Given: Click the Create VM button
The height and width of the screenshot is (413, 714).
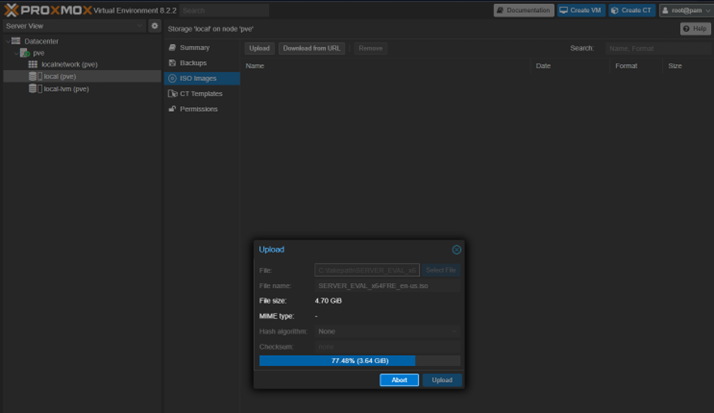Looking at the screenshot, I should tap(581, 10).
